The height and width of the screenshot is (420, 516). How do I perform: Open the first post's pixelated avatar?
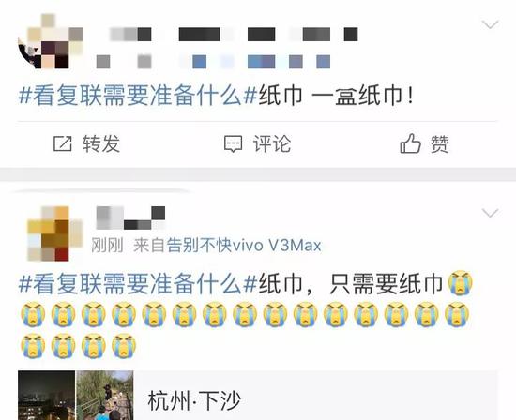[50, 41]
